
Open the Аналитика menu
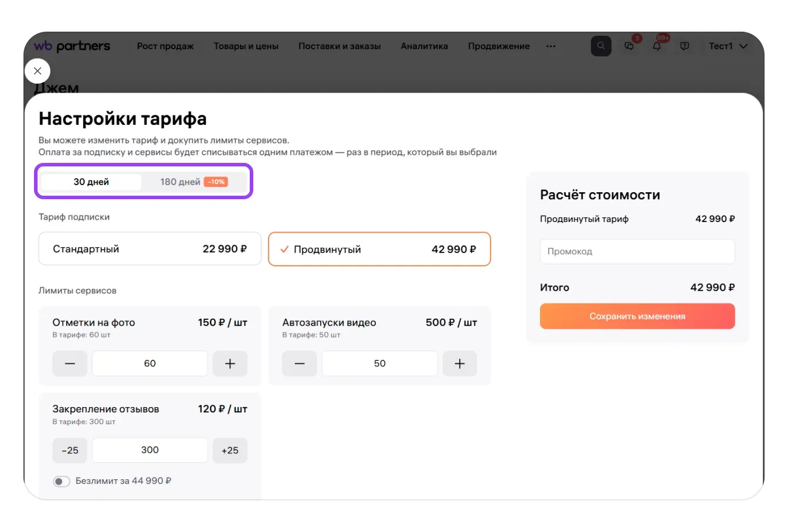click(424, 46)
